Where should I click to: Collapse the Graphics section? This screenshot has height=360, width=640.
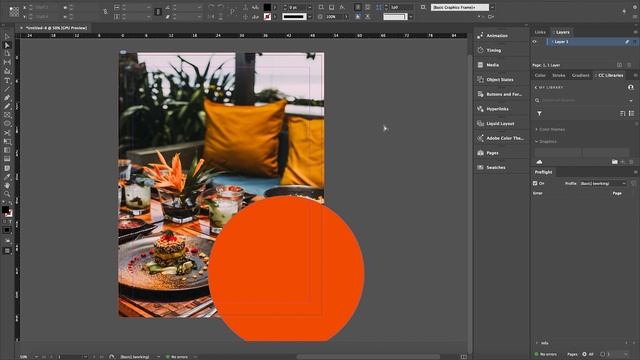click(x=536, y=142)
